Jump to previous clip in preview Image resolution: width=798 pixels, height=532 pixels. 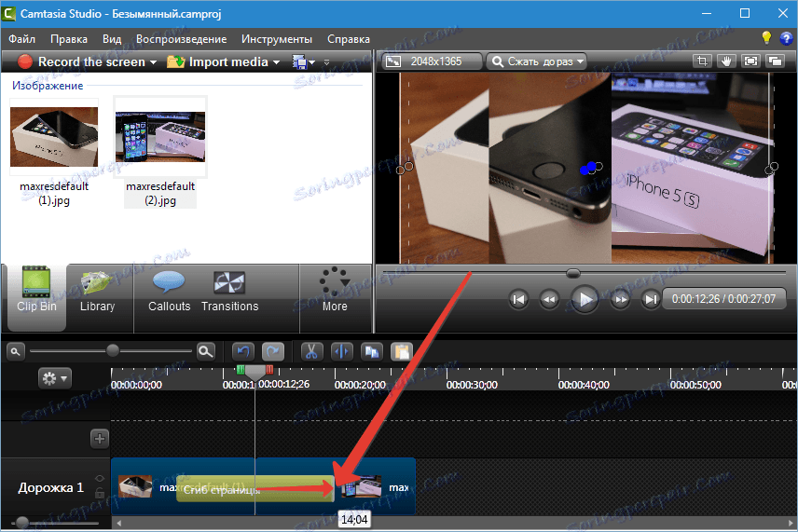(518, 300)
